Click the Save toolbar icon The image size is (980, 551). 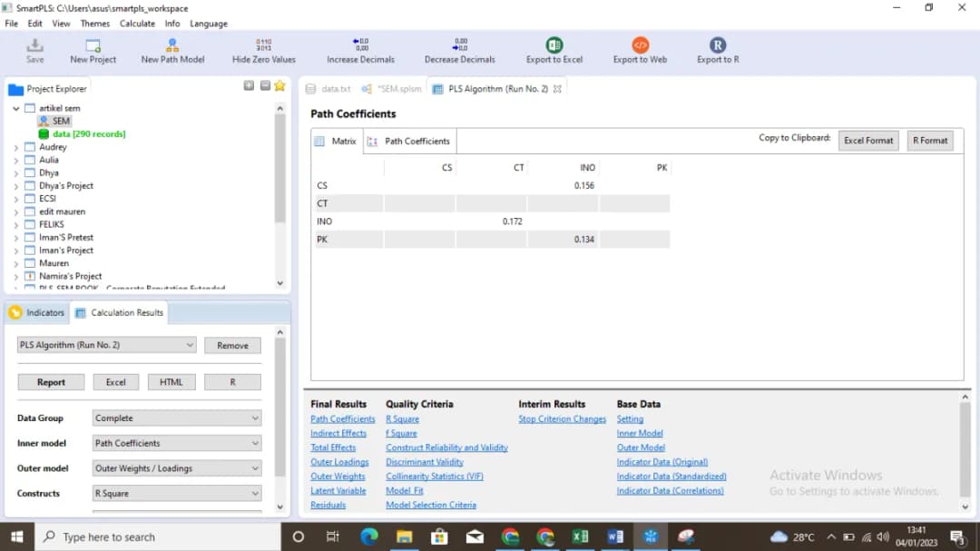35,51
